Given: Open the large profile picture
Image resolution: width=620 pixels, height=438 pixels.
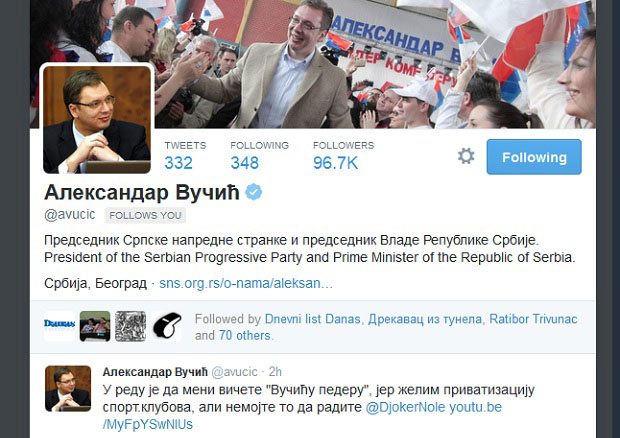Looking at the screenshot, I should click(97, 119).
